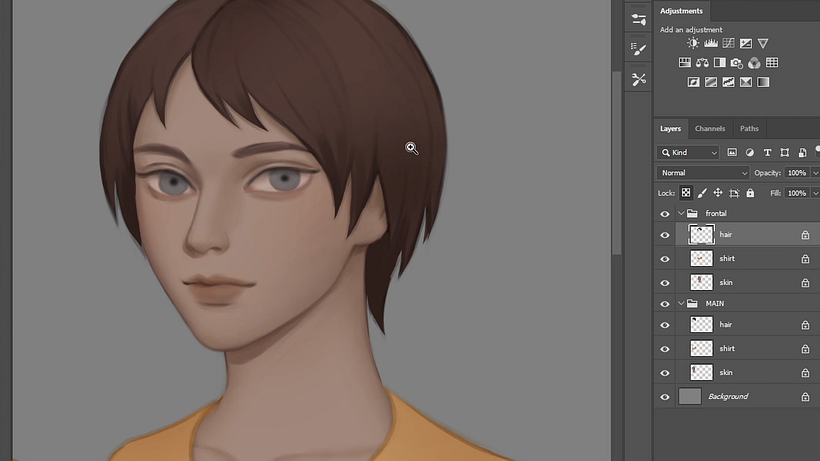Add a Posterize adjustment layer

click(x=711, y=82)
